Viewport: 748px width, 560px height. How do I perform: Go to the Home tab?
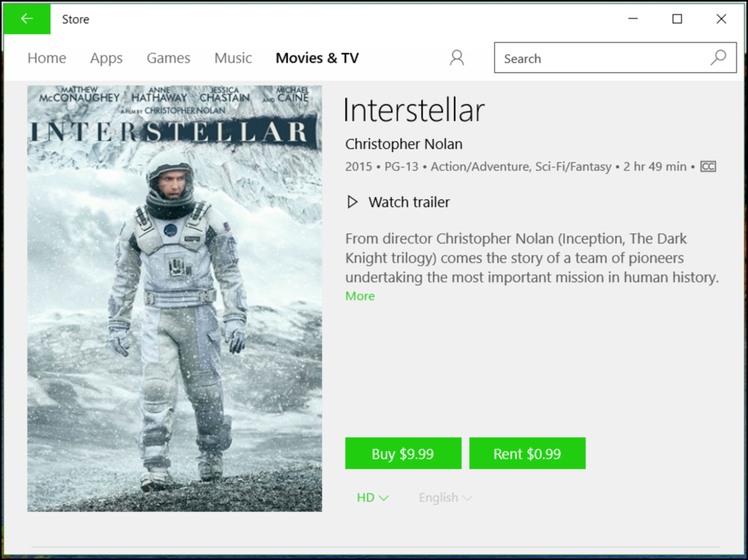[x=47, y=57]
